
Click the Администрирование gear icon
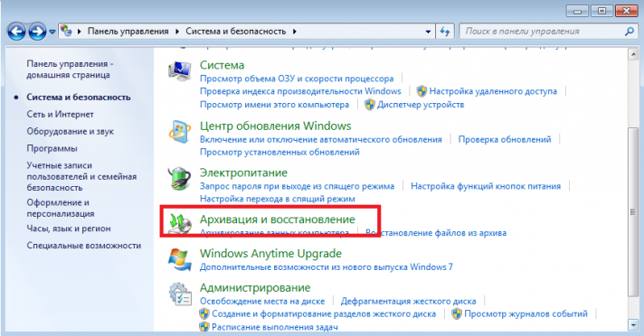[179, 294]
